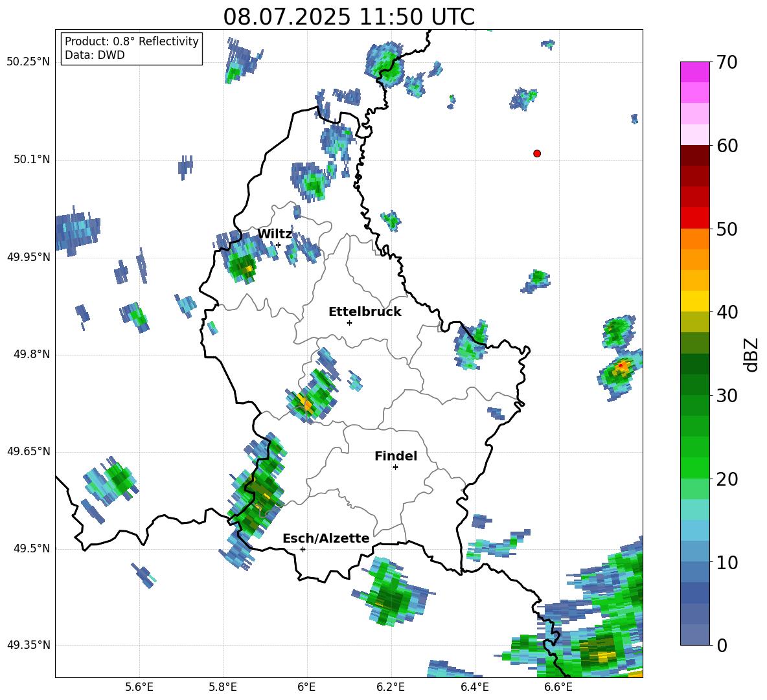Click the 5.6°E longitude tick label
767x700 pixels.
click(x=139, y=687)
